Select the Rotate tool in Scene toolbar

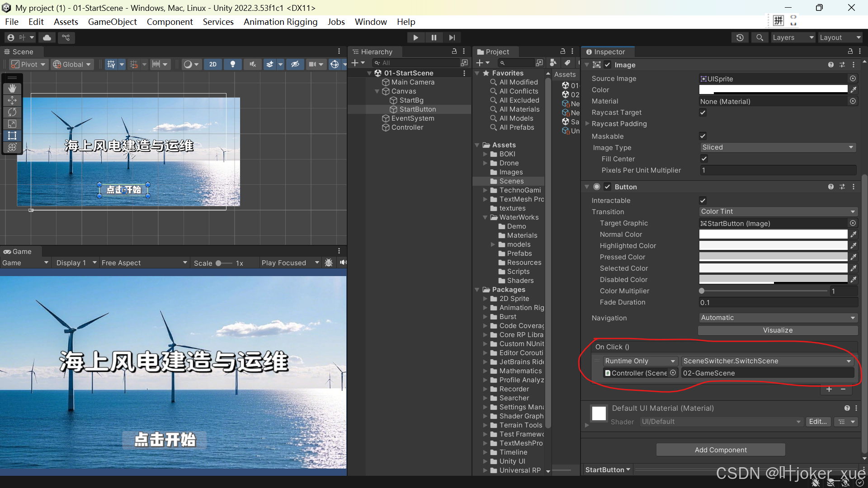click(12, 112)
